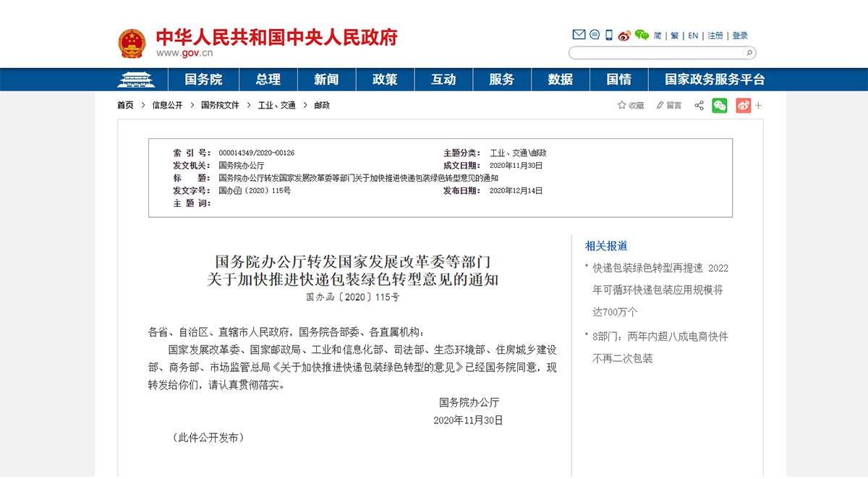Viewport: 868px width, 479px height.
Task: Share via the green WeChat square button
Action: click(720, 106)
